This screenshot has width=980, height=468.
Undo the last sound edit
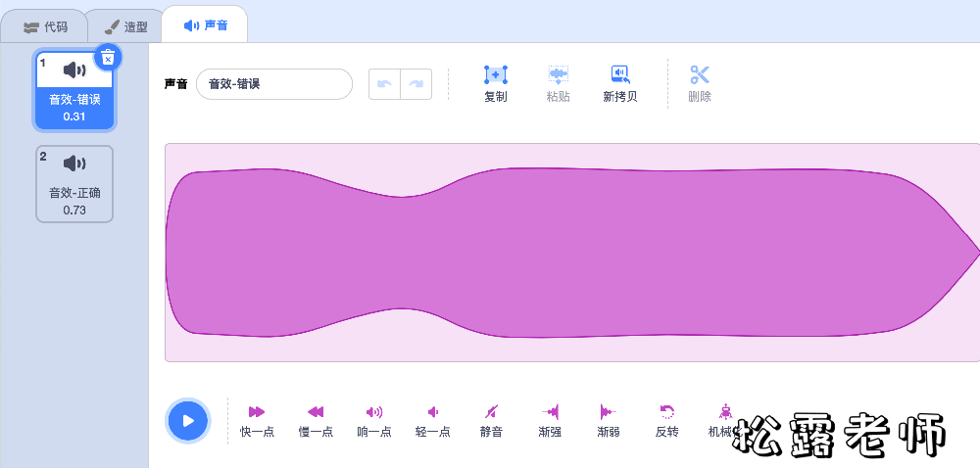[x=385, y=84]
